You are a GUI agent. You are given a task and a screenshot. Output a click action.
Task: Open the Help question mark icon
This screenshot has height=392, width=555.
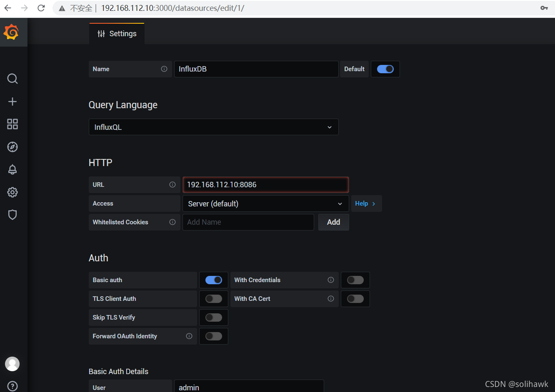pyautogui.click(x=12, y=386)
